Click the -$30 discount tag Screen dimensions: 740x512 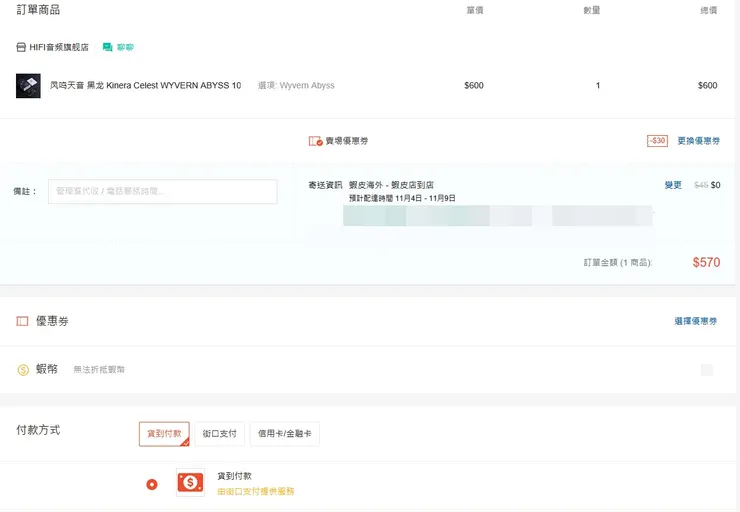(657, 141)
